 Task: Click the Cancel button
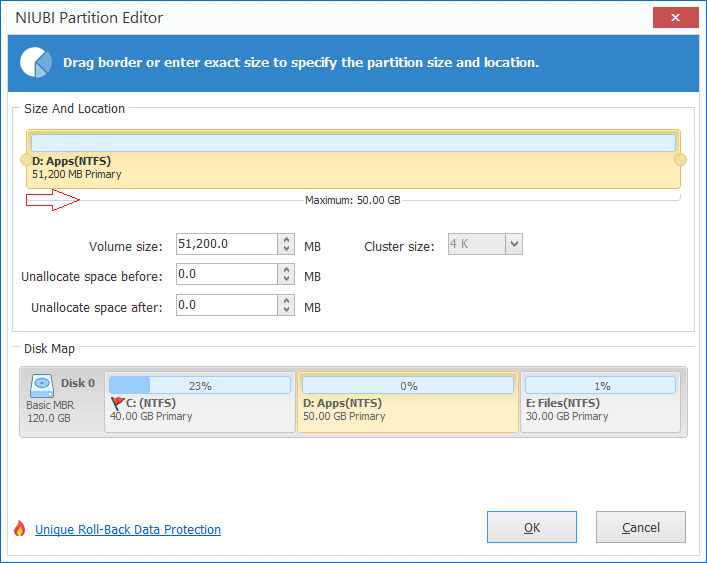tap(641, 527)
